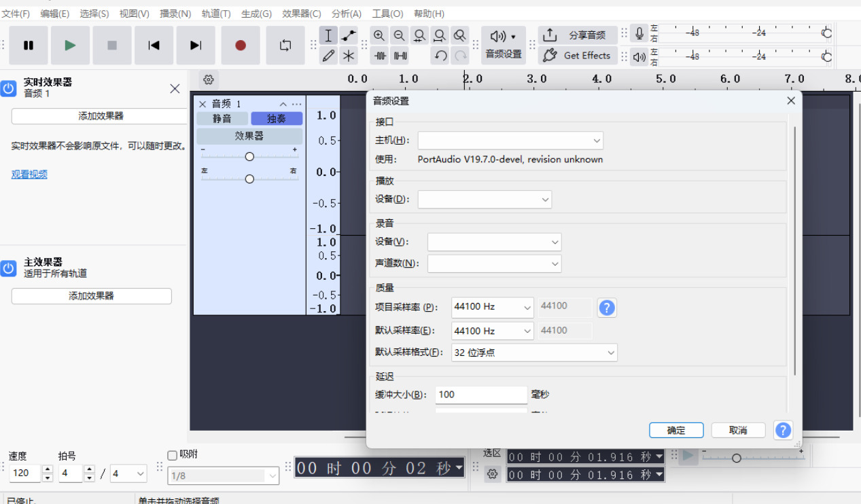Expand the 默认采样格式 32 位浮点 dropdown
Image resolution: width=861 pixels, height=504 pixels.
pyautogui.click(x=534, y=353)
